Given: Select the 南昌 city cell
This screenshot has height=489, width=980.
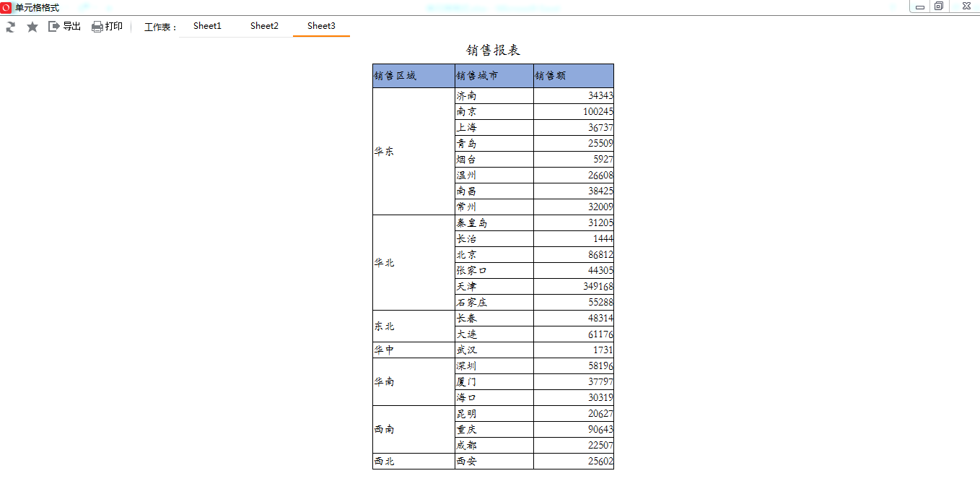Looking at the screenshot, I should point(494,191).
